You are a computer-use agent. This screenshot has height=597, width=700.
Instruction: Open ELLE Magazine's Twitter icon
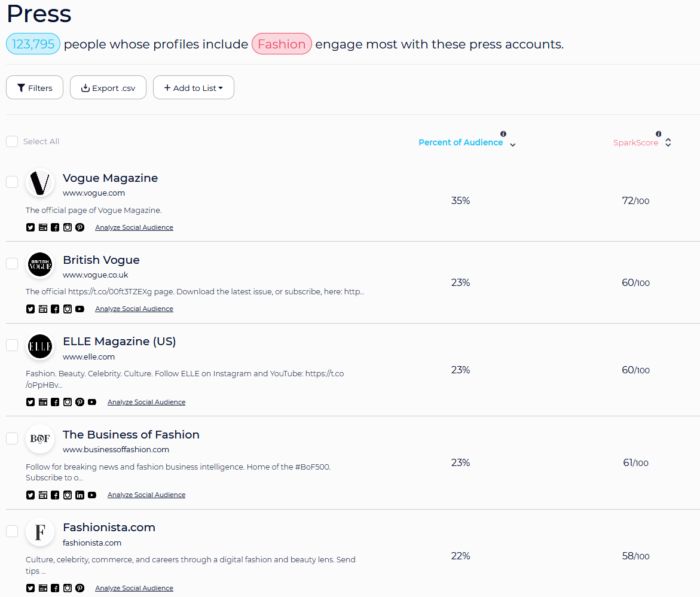click(x=30, y=402)
